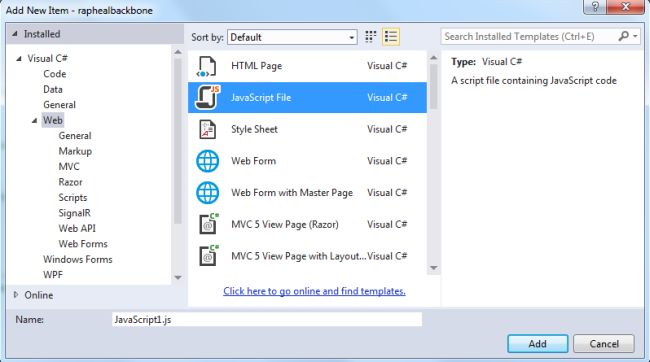The image size is (650, 362).
Task: Select the Windows Forms category
Action: (x=78, y=260)
